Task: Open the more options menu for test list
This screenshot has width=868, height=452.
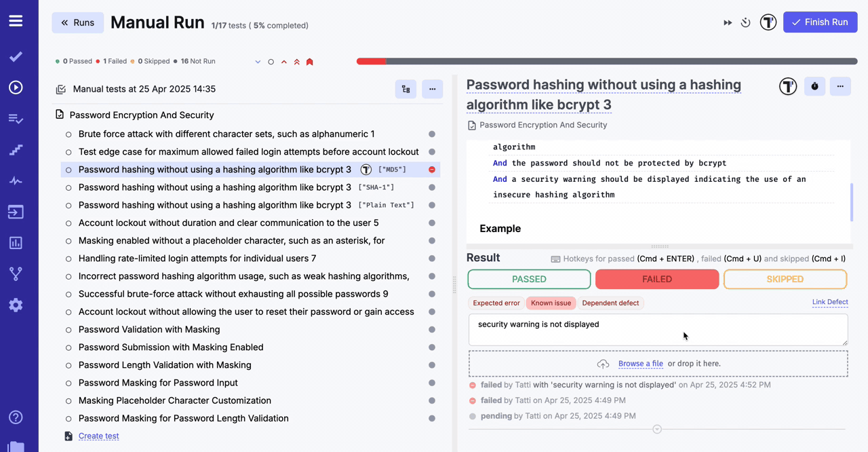Action: 432,89
